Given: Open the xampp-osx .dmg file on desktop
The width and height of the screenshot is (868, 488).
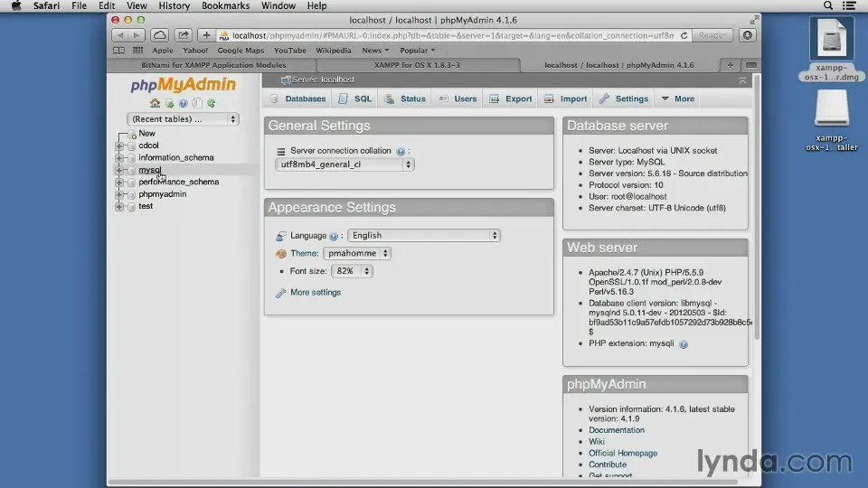Looking at the screenshot, I should coord(832,49).
